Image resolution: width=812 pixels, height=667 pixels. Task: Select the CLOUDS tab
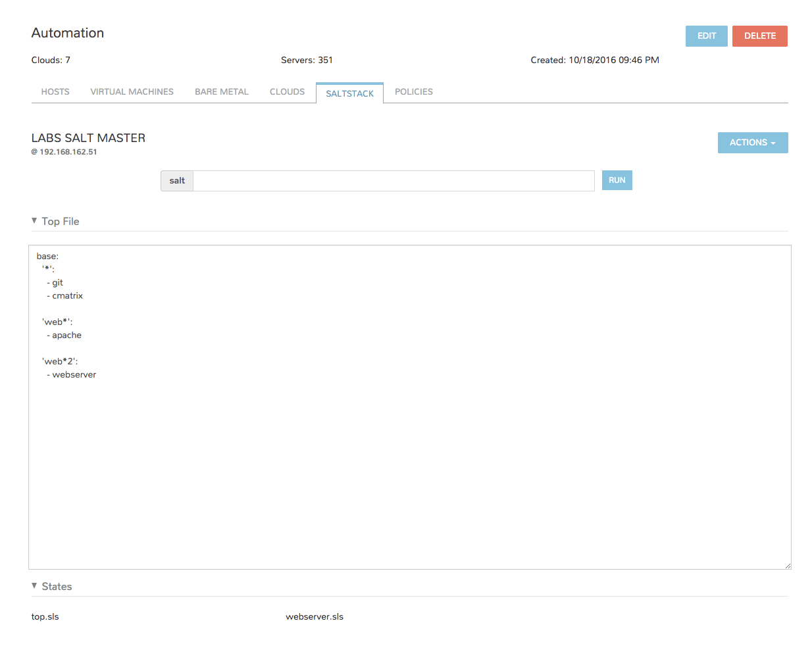(x=287, y=92)
